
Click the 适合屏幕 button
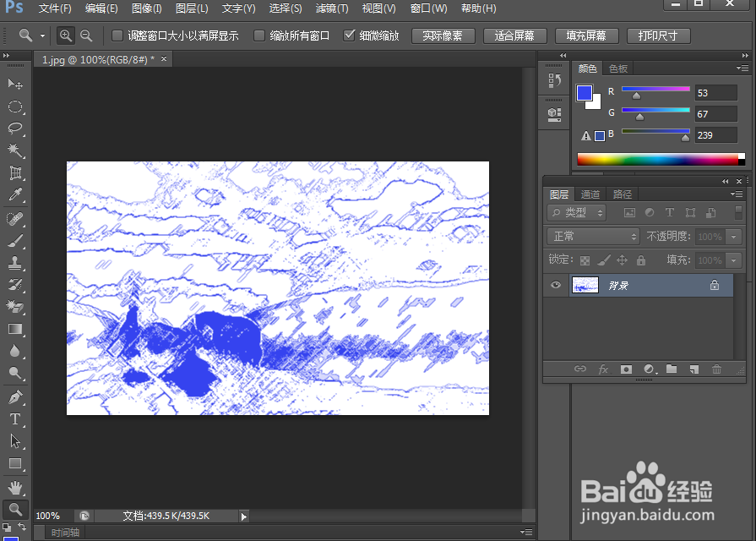point(514,36)
